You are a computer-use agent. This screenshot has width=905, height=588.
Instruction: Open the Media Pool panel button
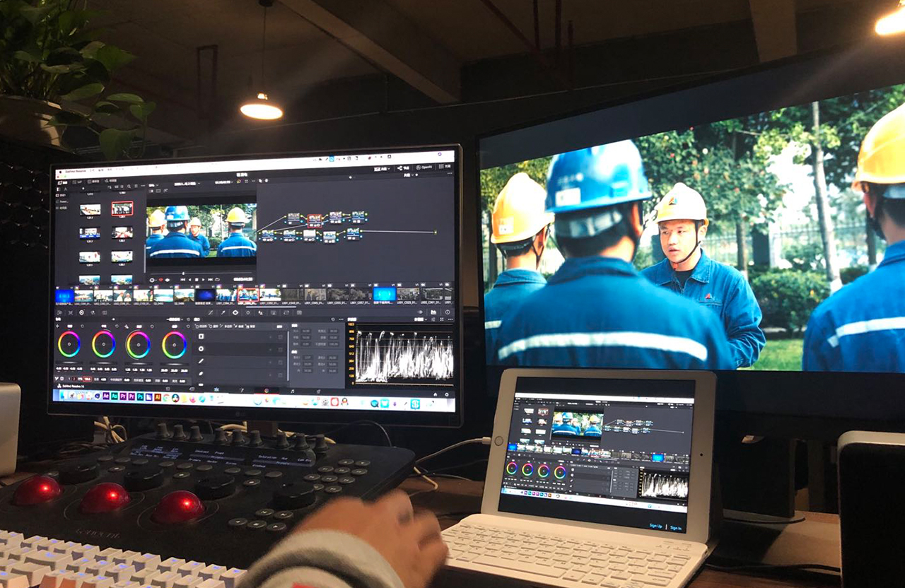pos(94,181)
